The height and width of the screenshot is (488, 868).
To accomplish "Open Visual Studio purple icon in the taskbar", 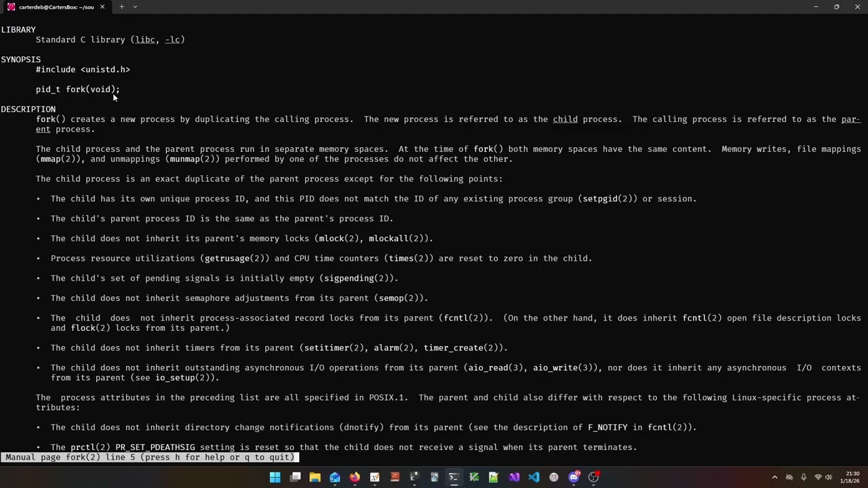I will tap(514, 477).
